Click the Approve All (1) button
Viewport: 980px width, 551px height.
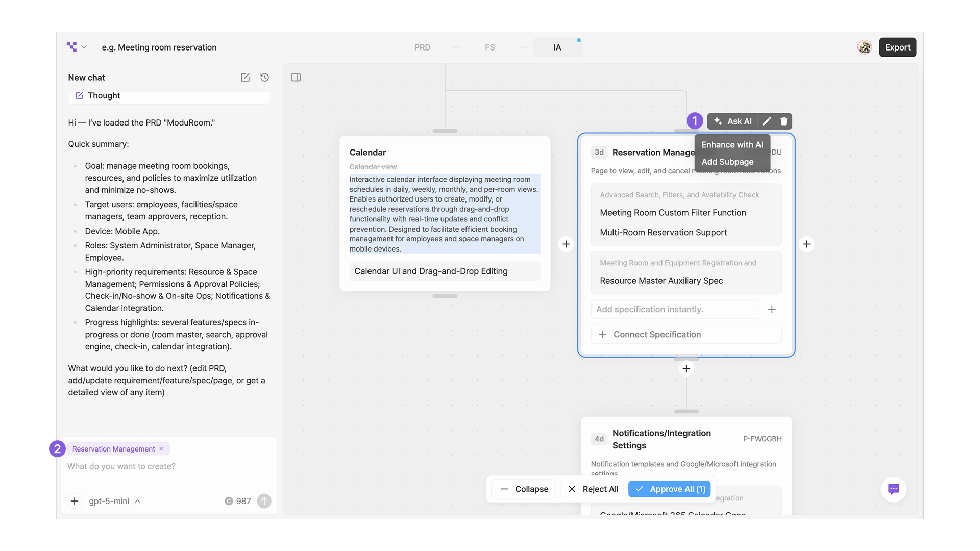tap(670, 489)
